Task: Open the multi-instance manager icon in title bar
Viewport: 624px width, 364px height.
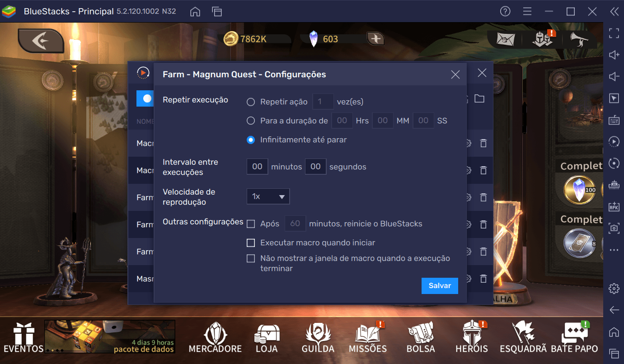Action: (217, 12)
